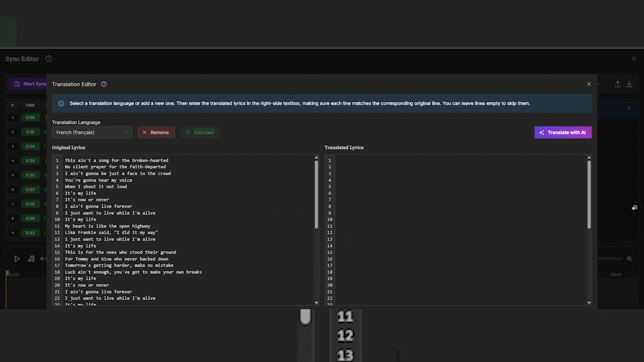Click the 00:07 mark on the timeline ruler

coord(616,275)
